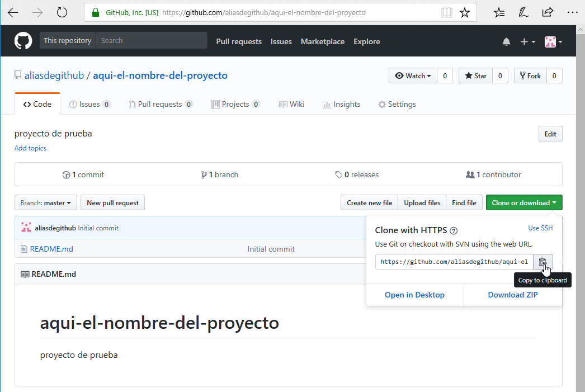Open aqui-el-nombre-del-proyecto repository link
The height and width of the screenshot is (392, 585).
(160, 75)
